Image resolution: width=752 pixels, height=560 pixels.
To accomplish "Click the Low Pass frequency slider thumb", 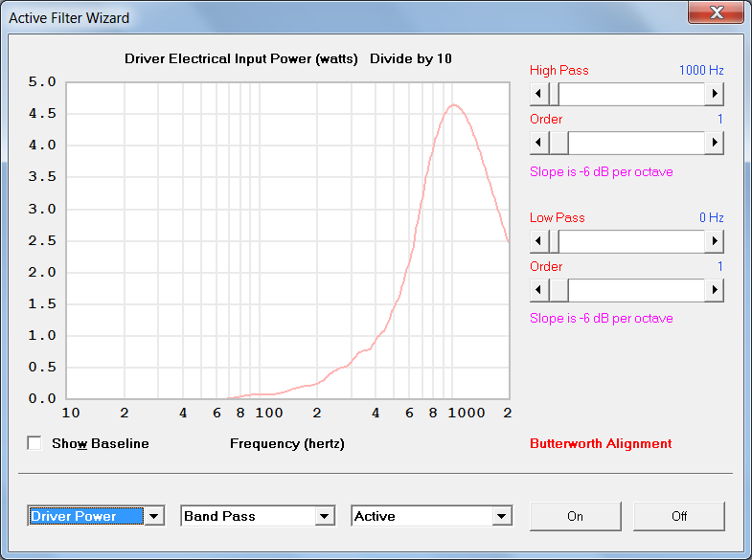I will pyautogui.click(x=554, y=241).
